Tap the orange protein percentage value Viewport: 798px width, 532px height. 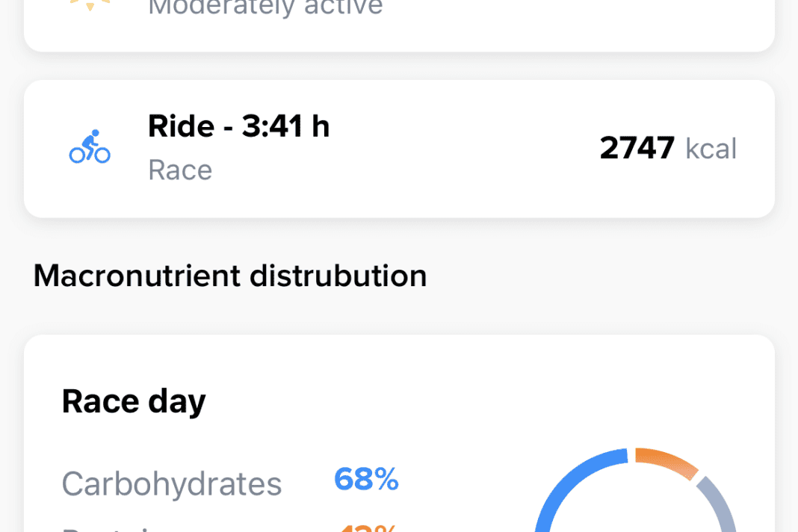point(366,528)
